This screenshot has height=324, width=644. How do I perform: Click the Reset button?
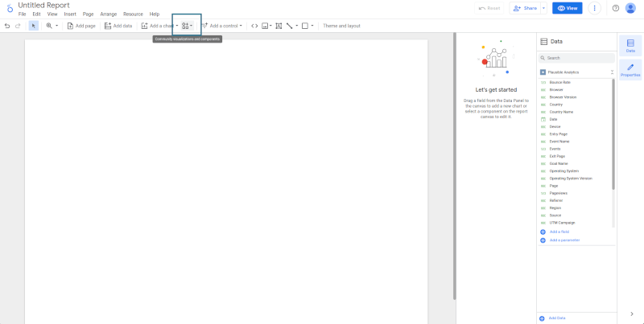point(489,8)
